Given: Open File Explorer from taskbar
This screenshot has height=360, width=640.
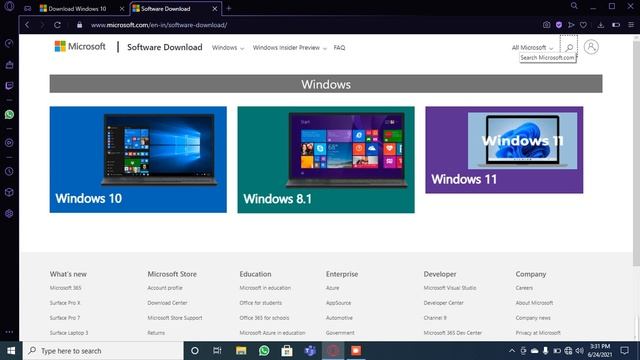Looking at the screenshot, I should [x=241, y=351].
